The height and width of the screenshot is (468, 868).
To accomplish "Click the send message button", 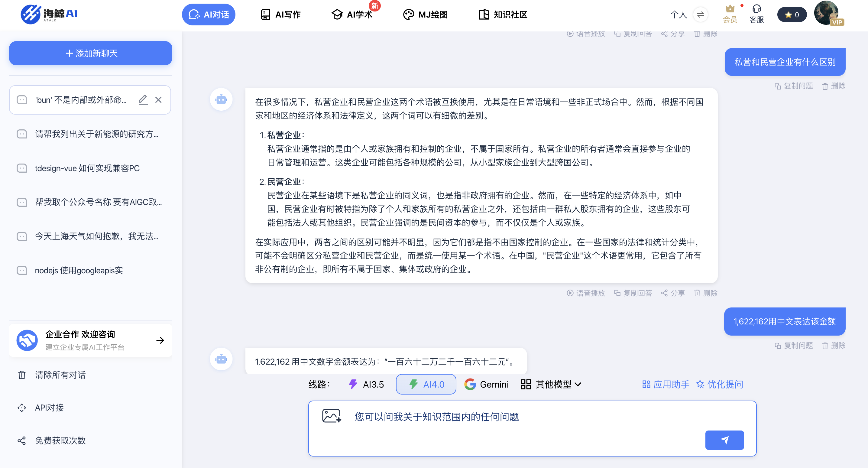I will coord(724,440).
